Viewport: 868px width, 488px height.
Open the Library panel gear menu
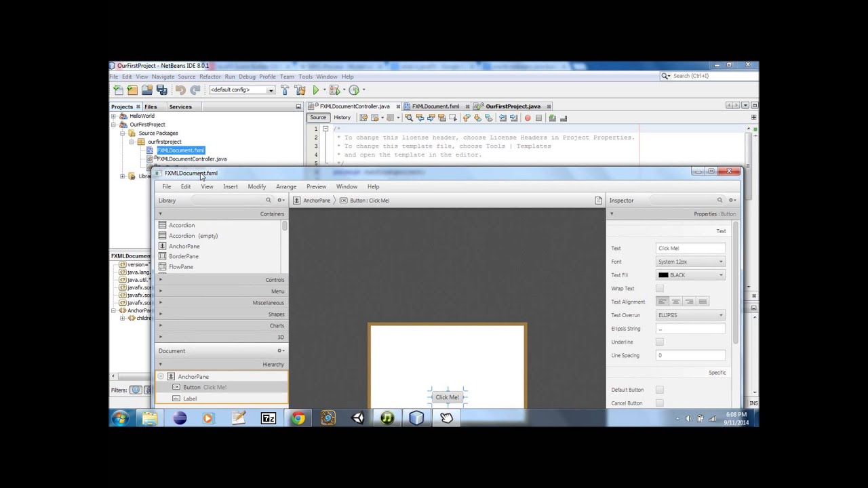pyautogui.click(x=281, y=200)
